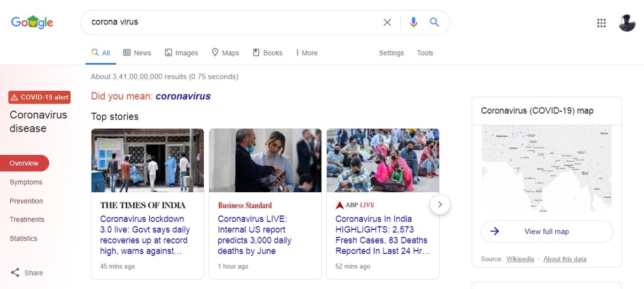Open the Maps search tab
The height and width of the screenshot is (289, 644).
(225, 53)
